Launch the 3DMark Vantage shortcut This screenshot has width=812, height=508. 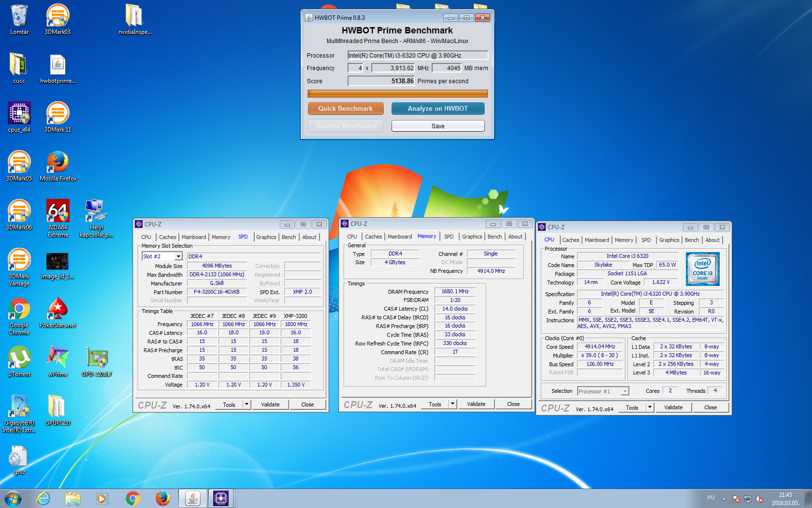click(x=19, y=267)
